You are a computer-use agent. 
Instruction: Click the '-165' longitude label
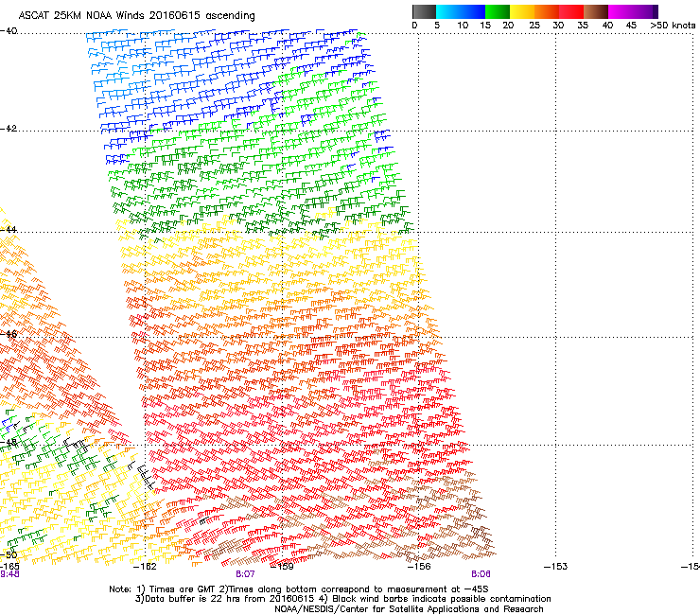[x=9, y=567]
